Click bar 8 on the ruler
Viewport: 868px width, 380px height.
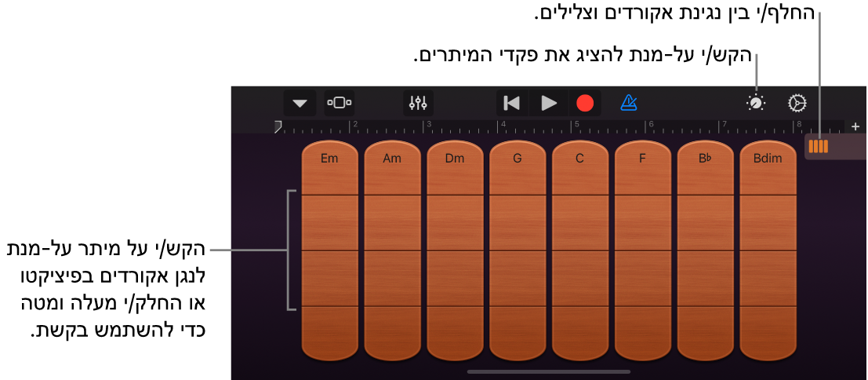[797, 125]
